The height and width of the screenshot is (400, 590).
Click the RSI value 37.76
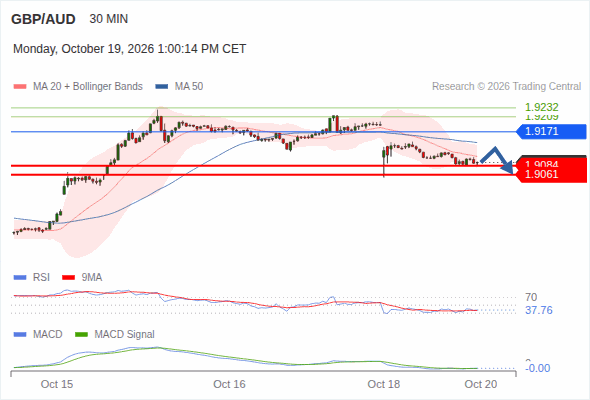539,310
